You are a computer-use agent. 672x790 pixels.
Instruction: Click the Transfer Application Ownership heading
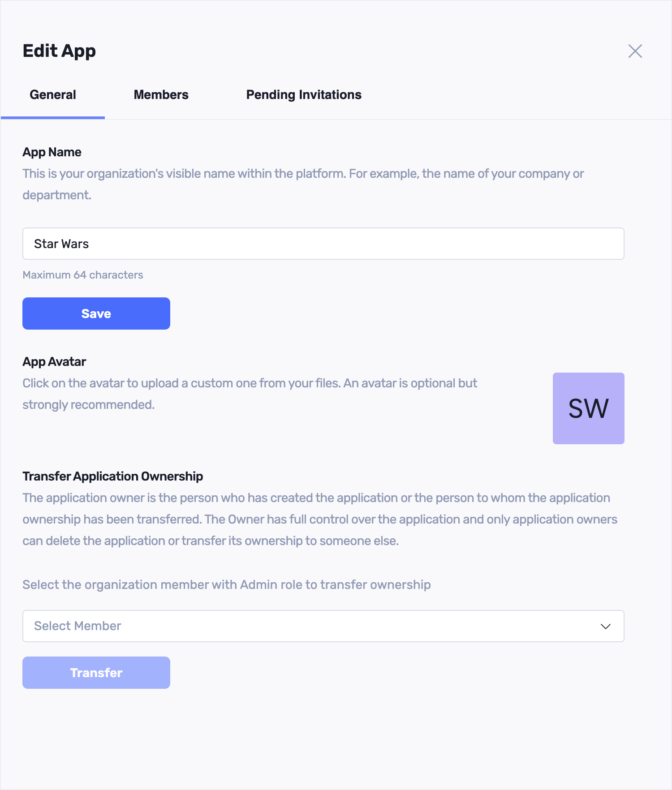(113, 477)
